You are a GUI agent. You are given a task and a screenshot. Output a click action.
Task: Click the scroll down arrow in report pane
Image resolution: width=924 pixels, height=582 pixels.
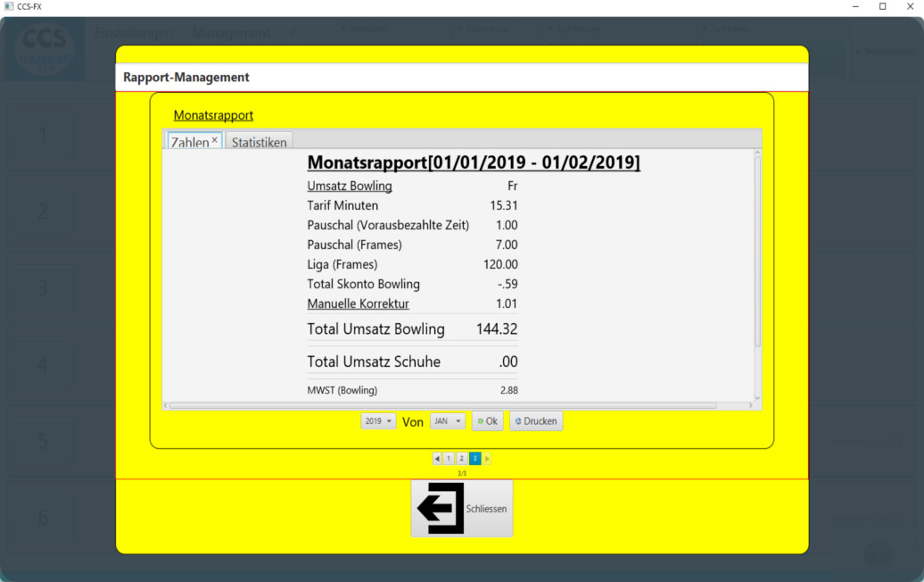click(757, 398)
